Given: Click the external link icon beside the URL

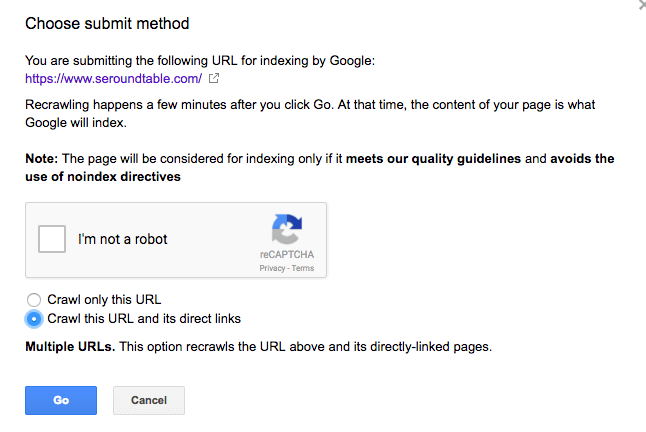Looking at the screenshot, I should click(213, 78).
